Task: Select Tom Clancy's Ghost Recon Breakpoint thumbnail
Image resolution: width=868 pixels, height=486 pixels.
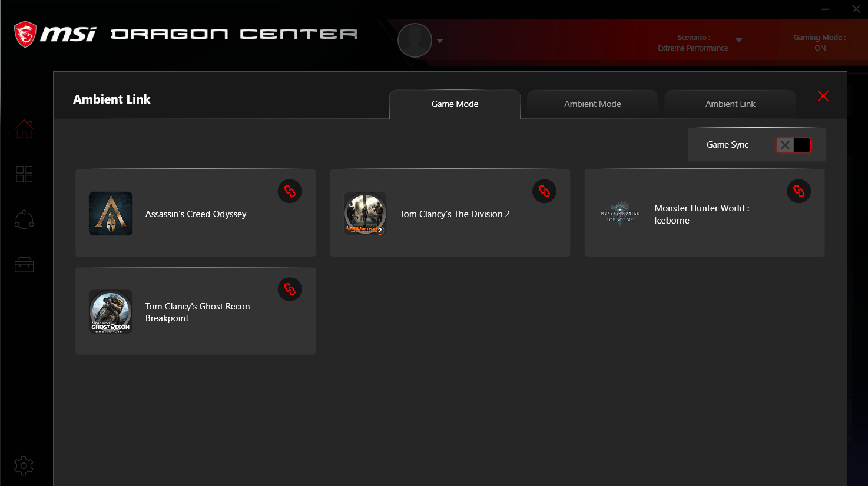Action: (x=111, y=312)
